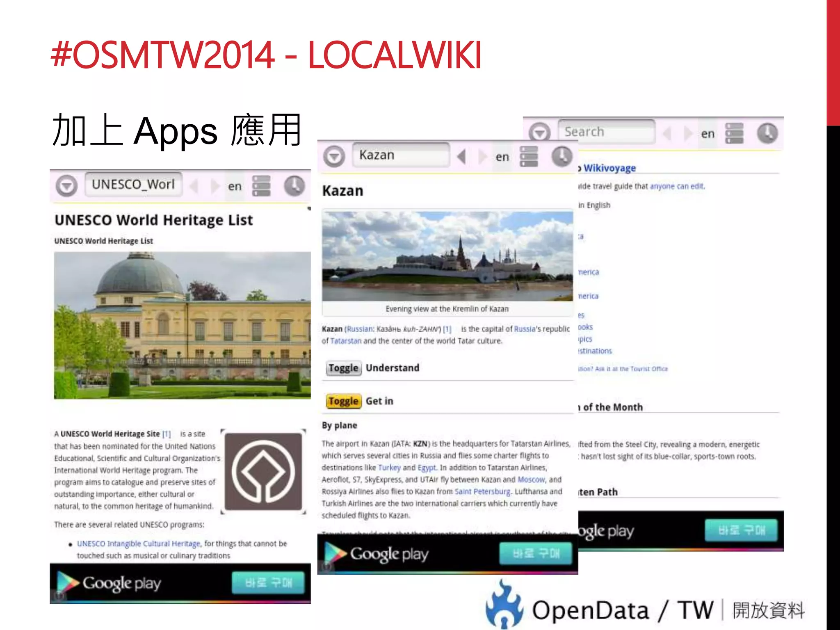Select the 'of the Month' heading
840x630 pixels.
pyautogui.click(x=613, y=407)
